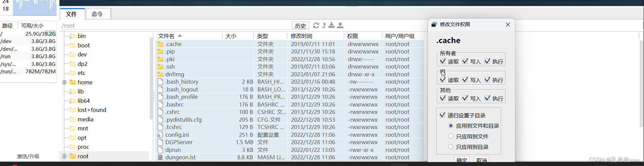
Task: Click the boot folder icon in tree
Action: [72, 45]
